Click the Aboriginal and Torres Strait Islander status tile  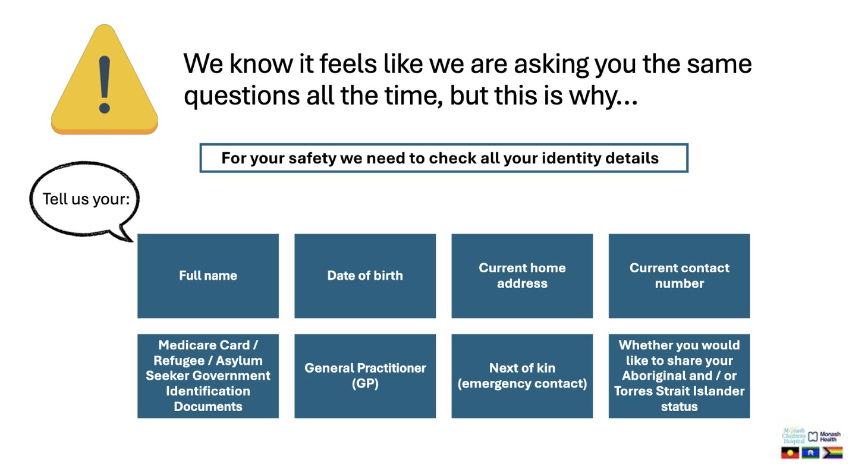[679, 376]
